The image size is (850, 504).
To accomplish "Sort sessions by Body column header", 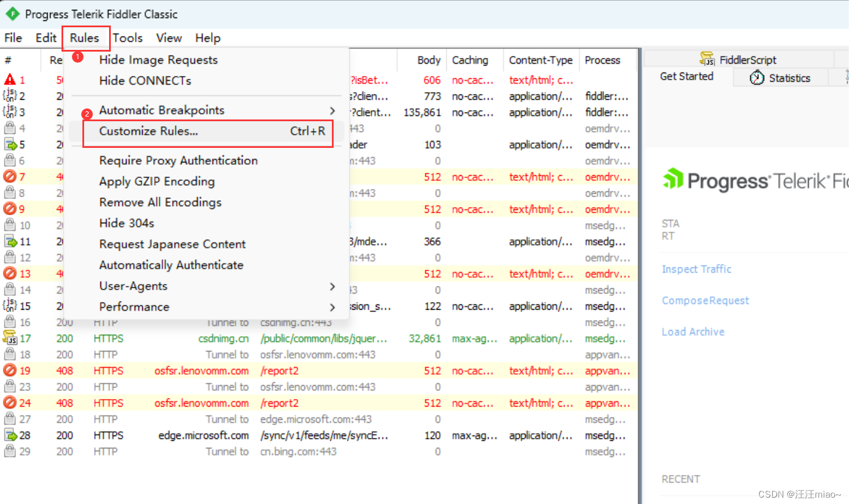I will 422,60.
